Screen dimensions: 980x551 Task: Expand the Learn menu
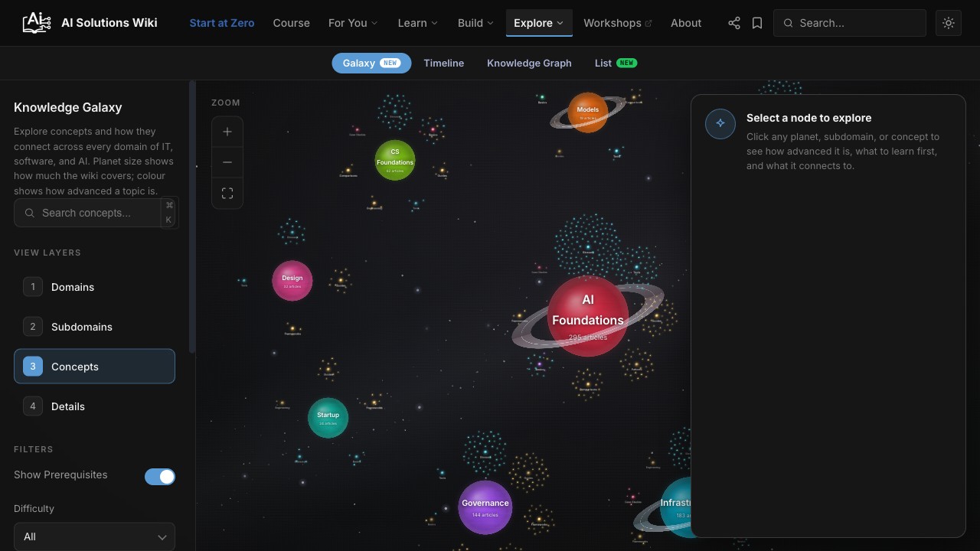coord(417,23)
